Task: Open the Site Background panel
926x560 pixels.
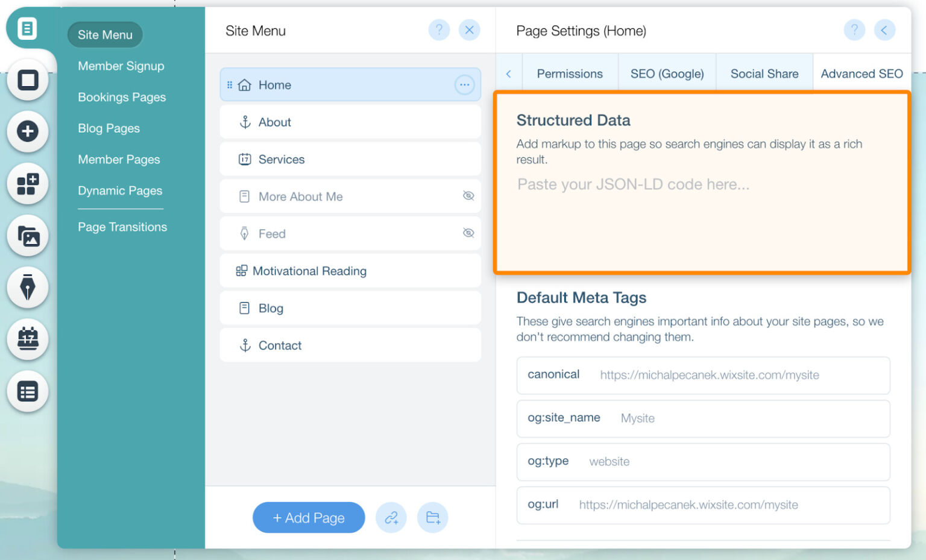Action: point(28,80)
